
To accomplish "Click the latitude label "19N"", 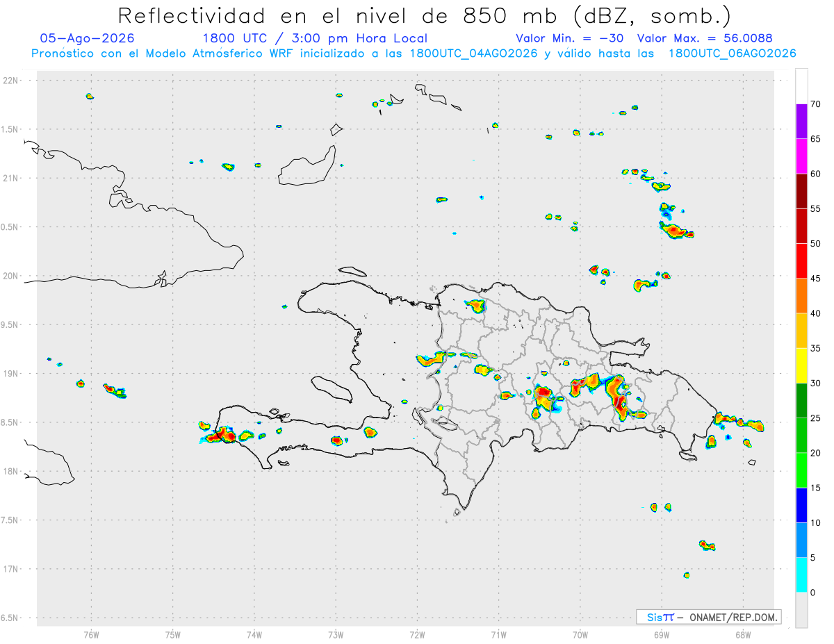I will pyautogui.click(x=12, y=373).
